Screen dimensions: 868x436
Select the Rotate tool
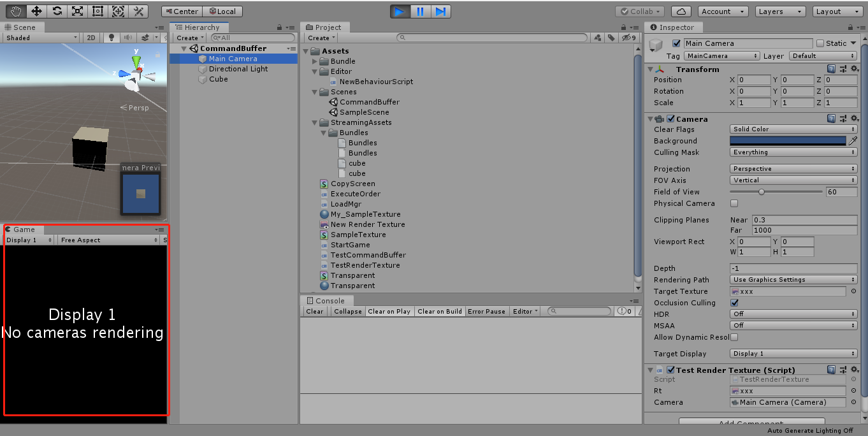coord(57,11)
